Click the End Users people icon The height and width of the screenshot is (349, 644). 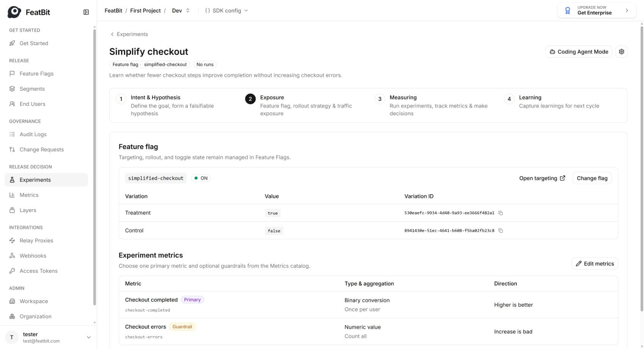point(12,104)
